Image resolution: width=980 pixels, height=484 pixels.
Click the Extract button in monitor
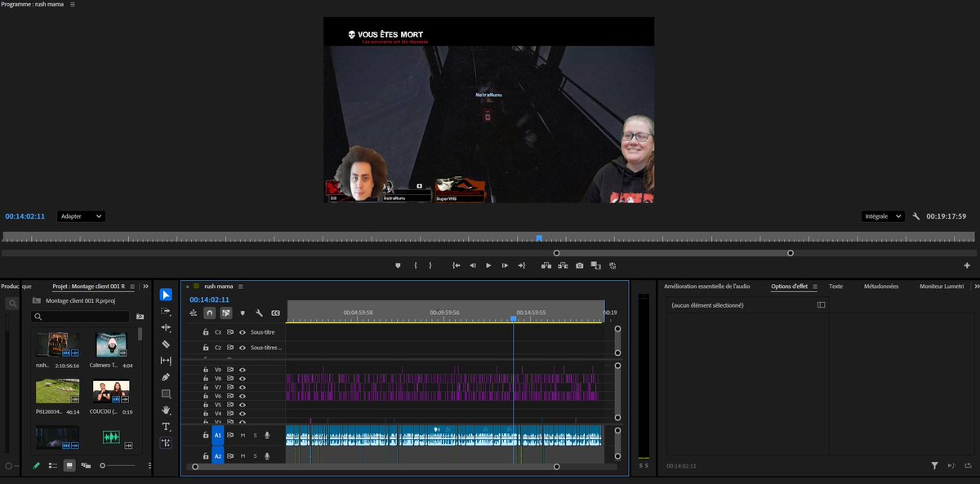[x=563, y=265]
